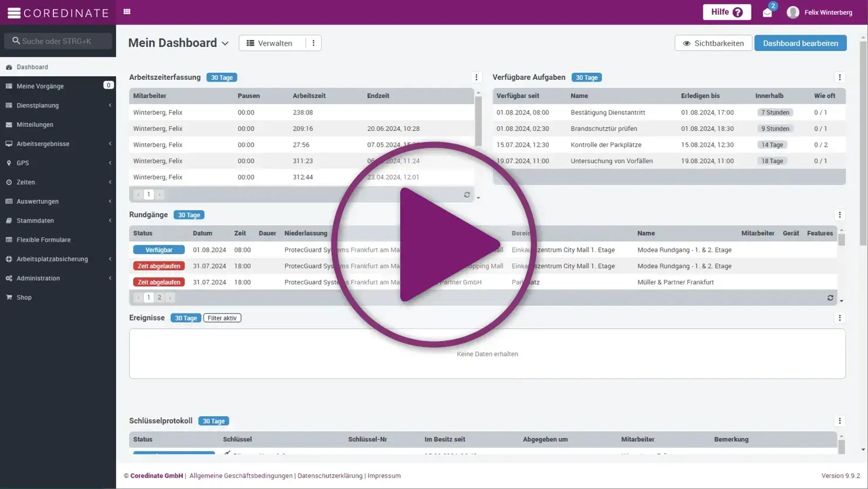The height and width of the screenshot is (489, 868).
Task: Open Mitteilungen in the sidebar
Action: pyautogui.click(x=35, y=124)
